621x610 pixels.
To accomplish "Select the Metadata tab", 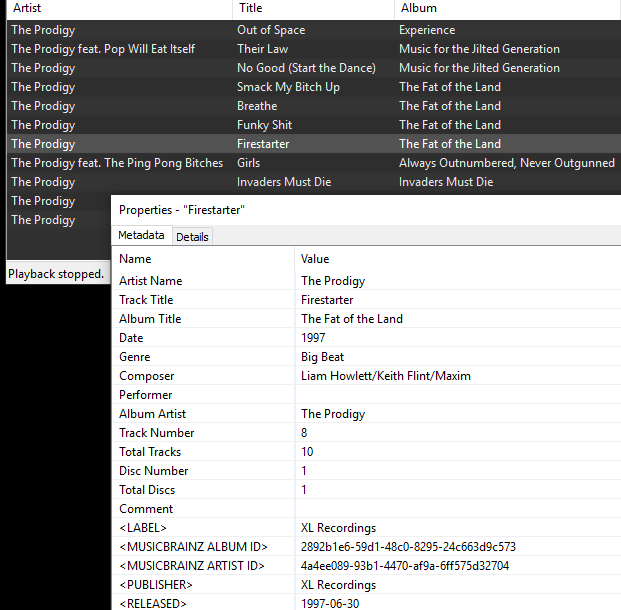I will (x=141, y=235).
